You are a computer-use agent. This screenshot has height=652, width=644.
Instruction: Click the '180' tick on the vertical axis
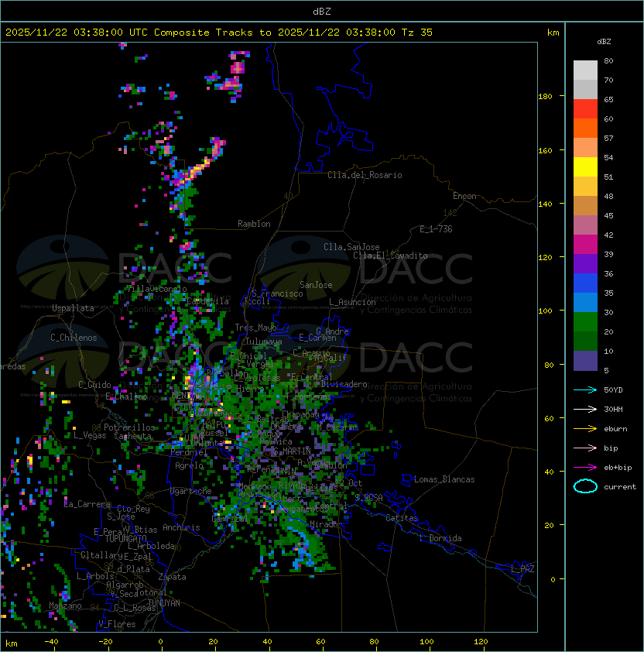(545, 97)
